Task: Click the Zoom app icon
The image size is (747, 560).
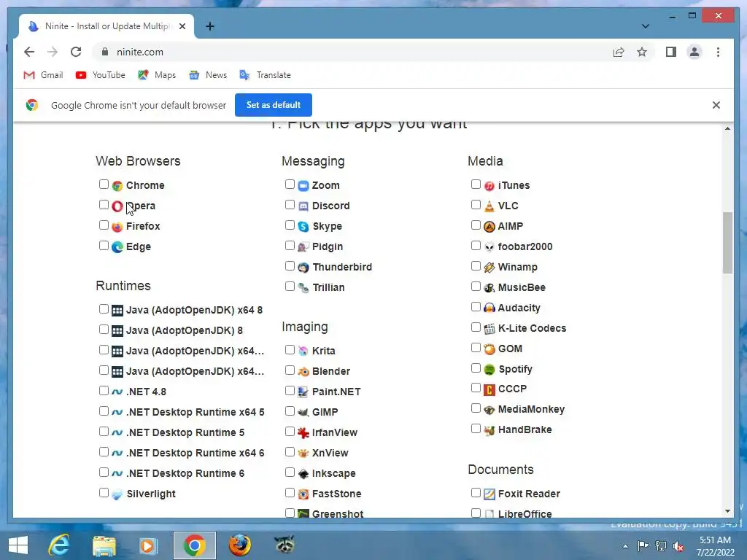Action: [x=303, y=186]
